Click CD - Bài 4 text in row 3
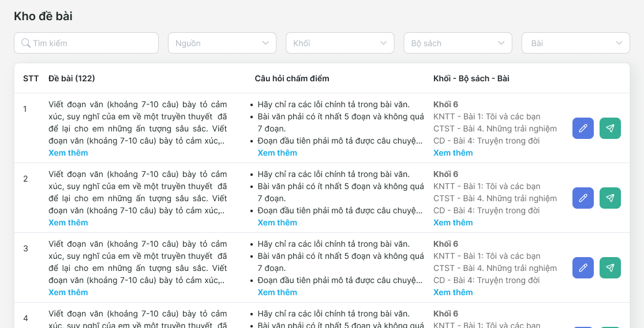 click(486, 280)
